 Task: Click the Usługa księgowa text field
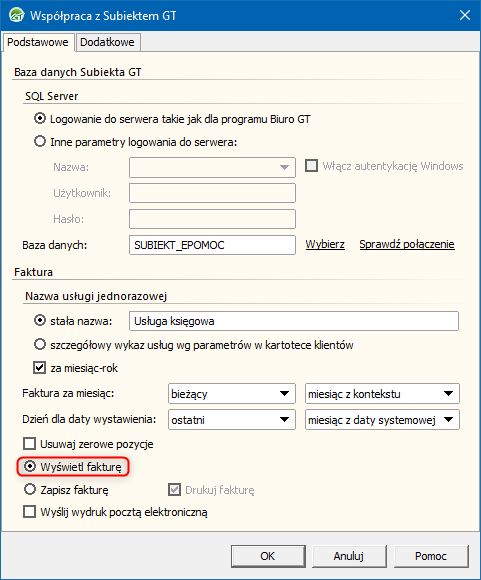pyautogui.click(x=294, y=321)
